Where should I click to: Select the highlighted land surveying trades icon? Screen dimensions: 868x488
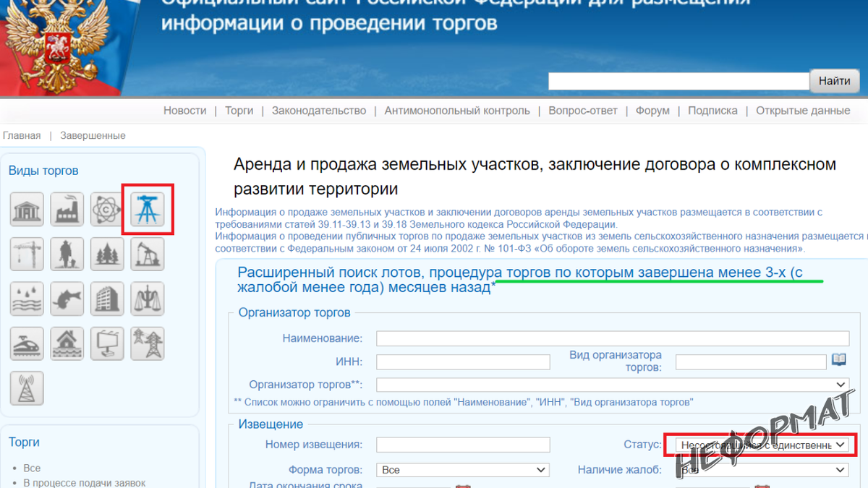148,210
